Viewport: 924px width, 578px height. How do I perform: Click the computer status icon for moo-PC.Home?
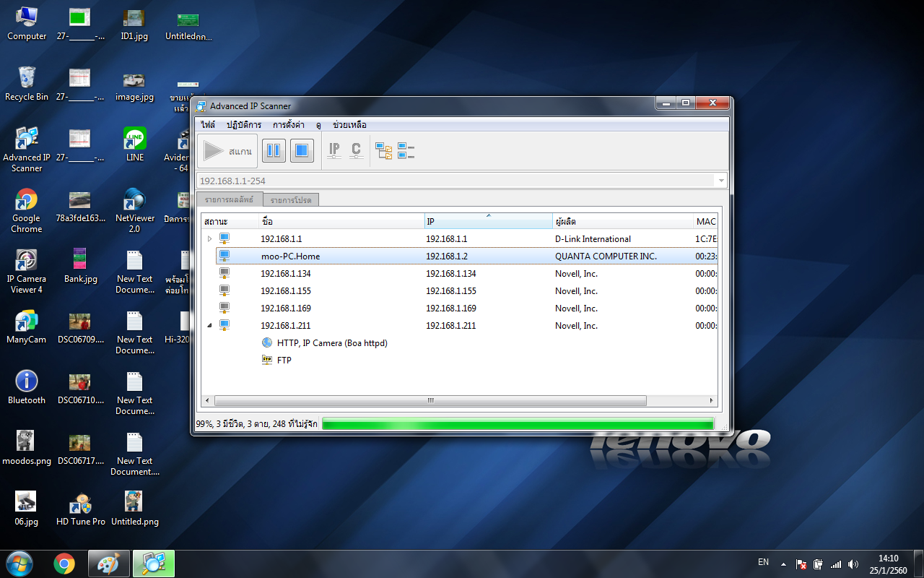tap(224, 256)
